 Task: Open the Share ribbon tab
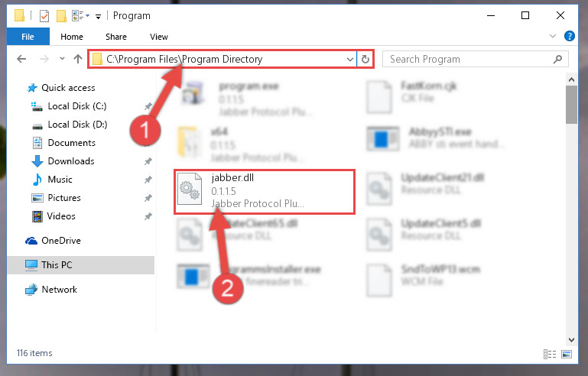pos(116,37)
